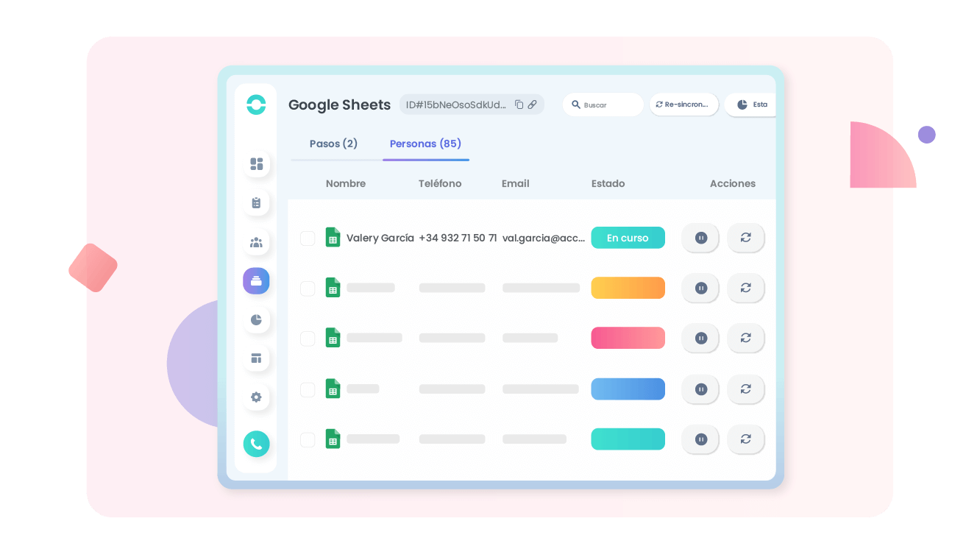Open the pie chart reports sidebar icon
Viewport: 980px width, 549px height.
(x=256, y=319)
